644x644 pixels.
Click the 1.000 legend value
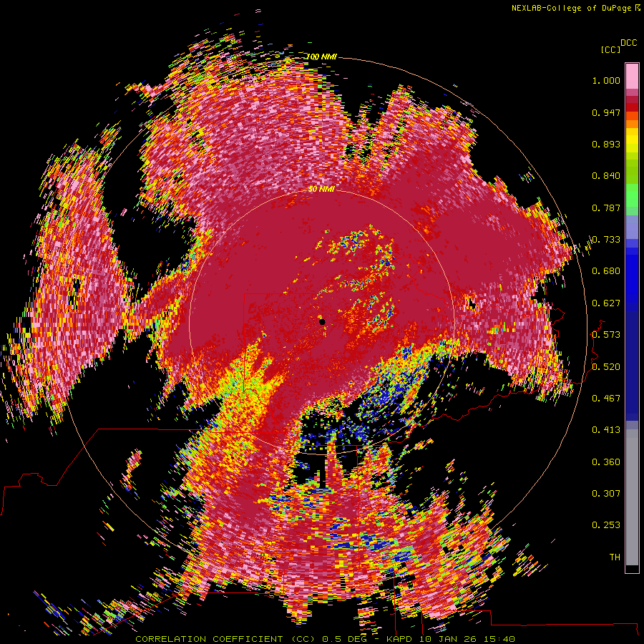tap(606, 81)
